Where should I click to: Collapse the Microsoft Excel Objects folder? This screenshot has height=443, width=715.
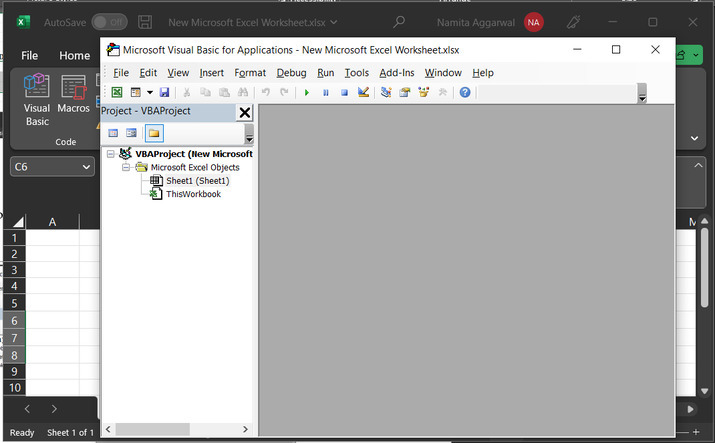125,167
